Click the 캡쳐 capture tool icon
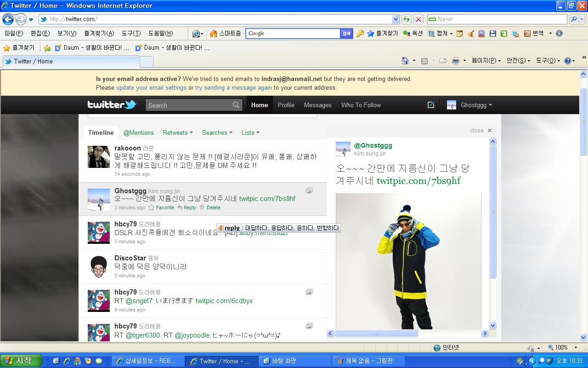 coord(431,34)
